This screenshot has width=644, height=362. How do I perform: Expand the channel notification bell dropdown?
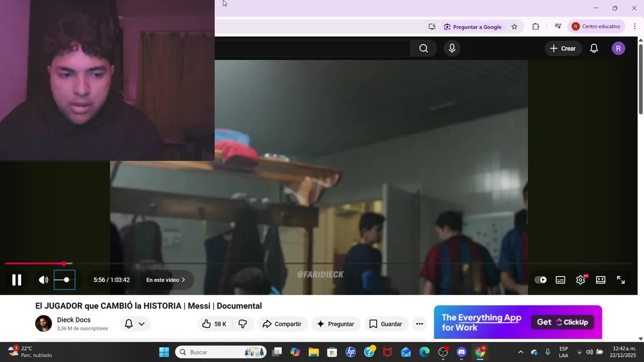(135, 324)
